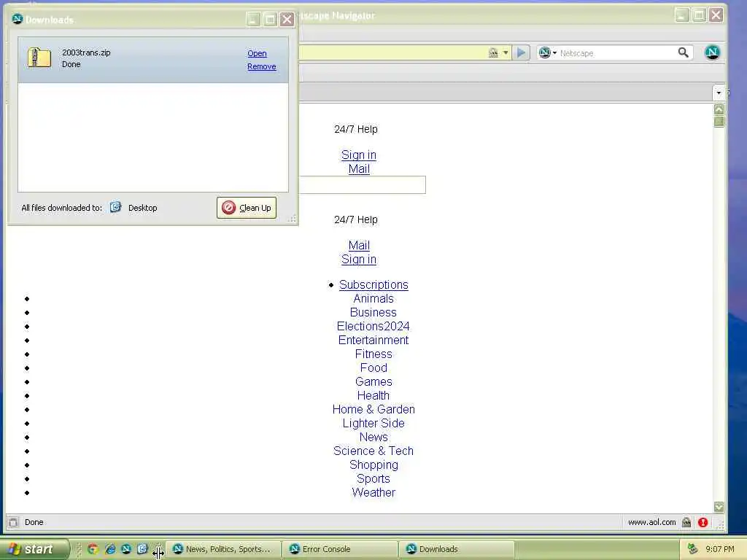The height and width of the screenshot is (560, 747).
Task: Open the Business category link
Action: (373, 312)
